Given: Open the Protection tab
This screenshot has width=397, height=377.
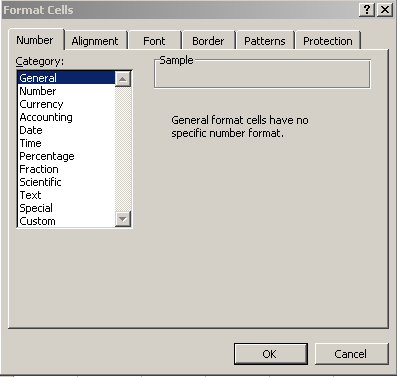Looking at the screenshot, I should (328, 41).
